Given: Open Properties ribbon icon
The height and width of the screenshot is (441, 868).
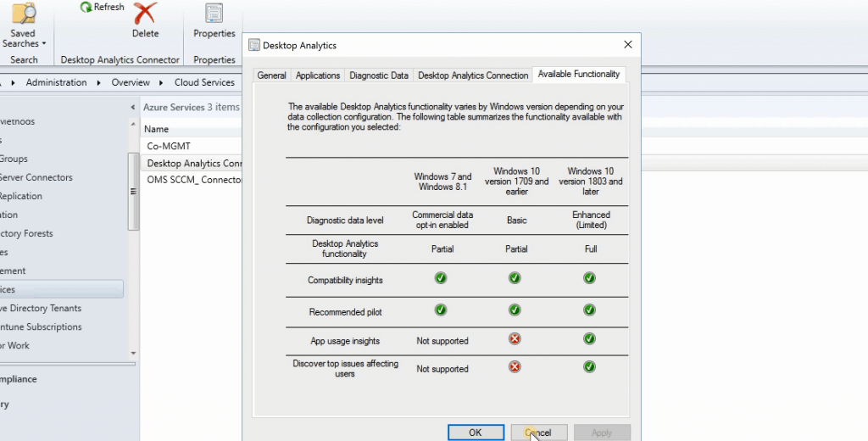Looking at the screenshot, I should 214,14.
